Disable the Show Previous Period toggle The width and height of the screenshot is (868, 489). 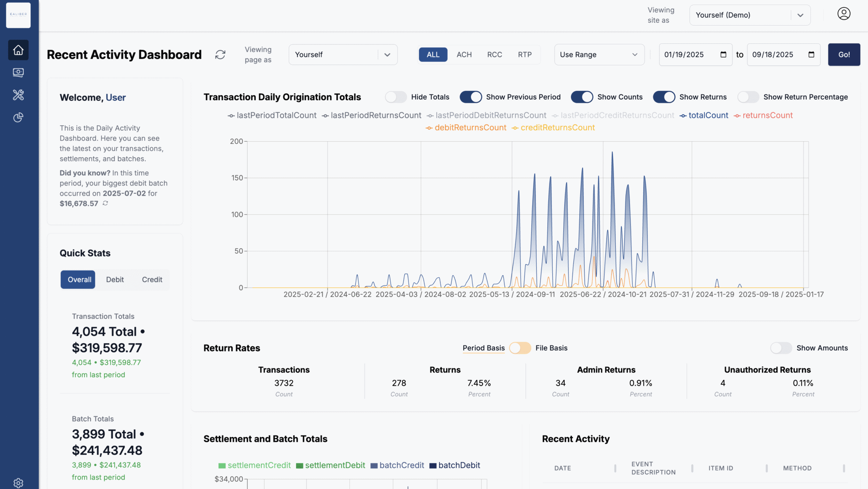tap(471, 97)
